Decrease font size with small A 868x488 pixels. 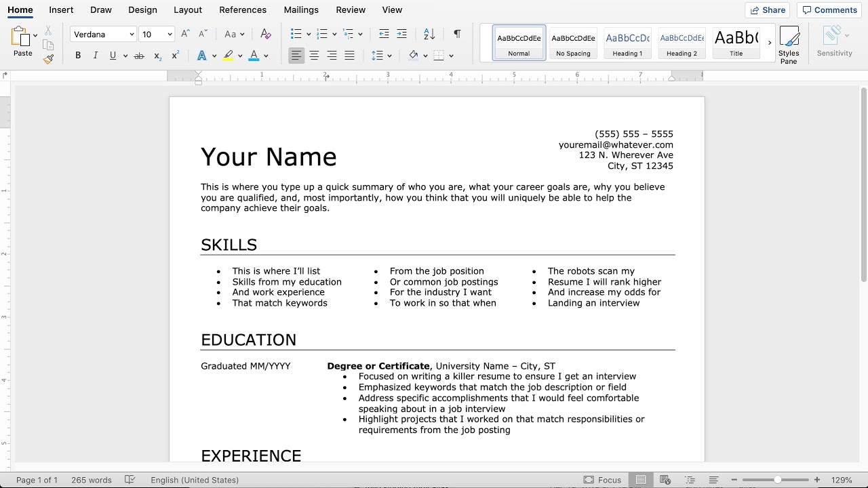[x=203, y=34]
